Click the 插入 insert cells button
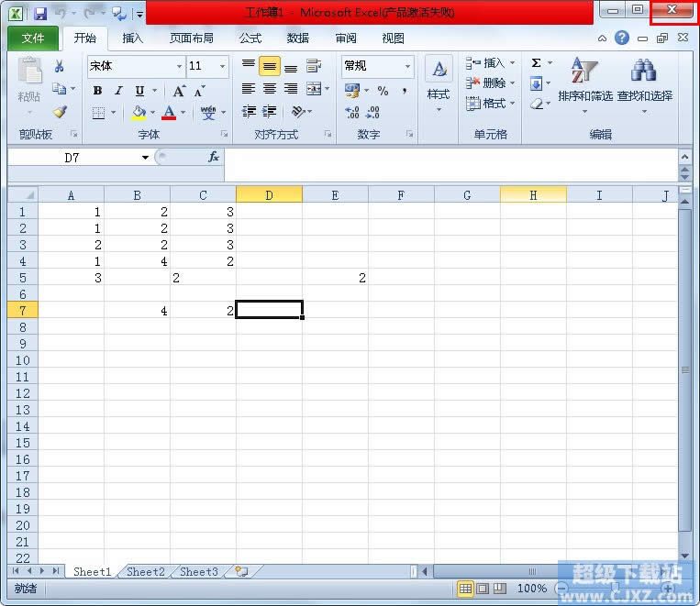 tap(490, 63)
